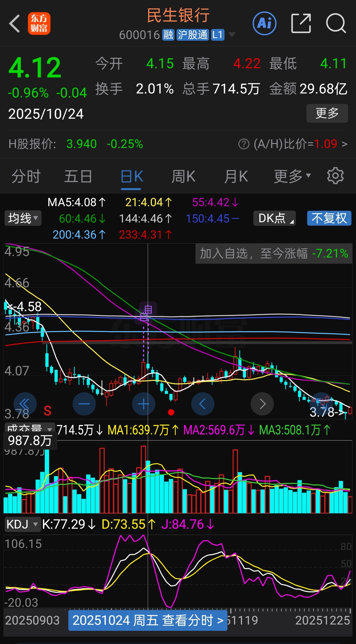Screen dimensions: 356x644
Task: Open the KDJ indicator dropdown
Action: (23, 524)
